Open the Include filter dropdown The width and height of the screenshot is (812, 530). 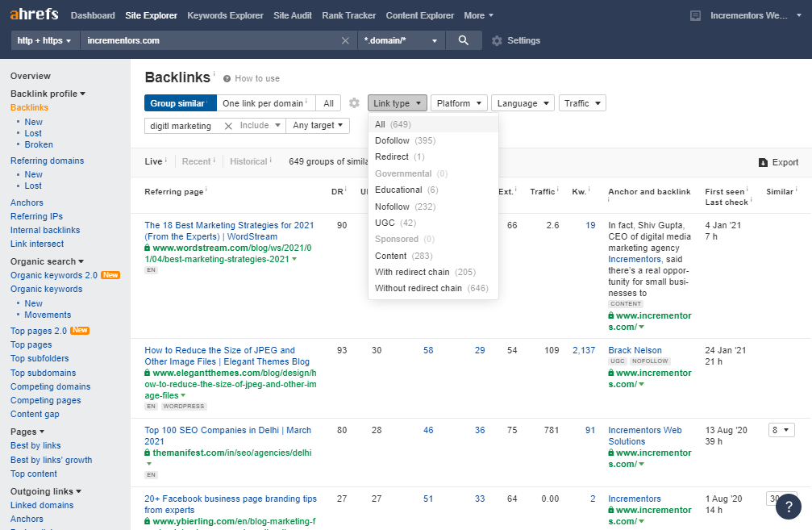[260, 125]
